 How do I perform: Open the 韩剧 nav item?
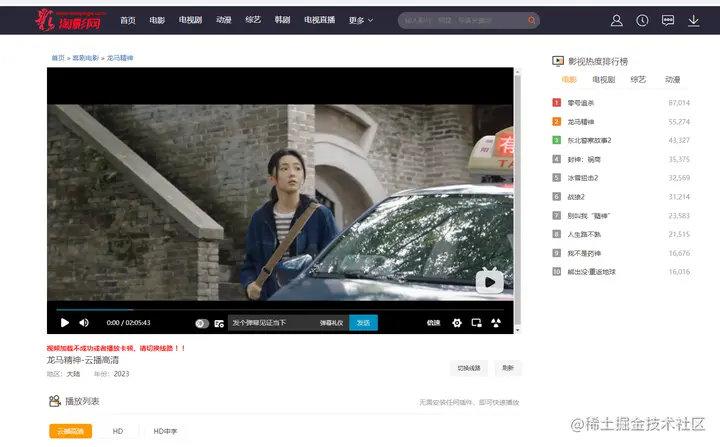pyautogui.click(x=282, y=20)
